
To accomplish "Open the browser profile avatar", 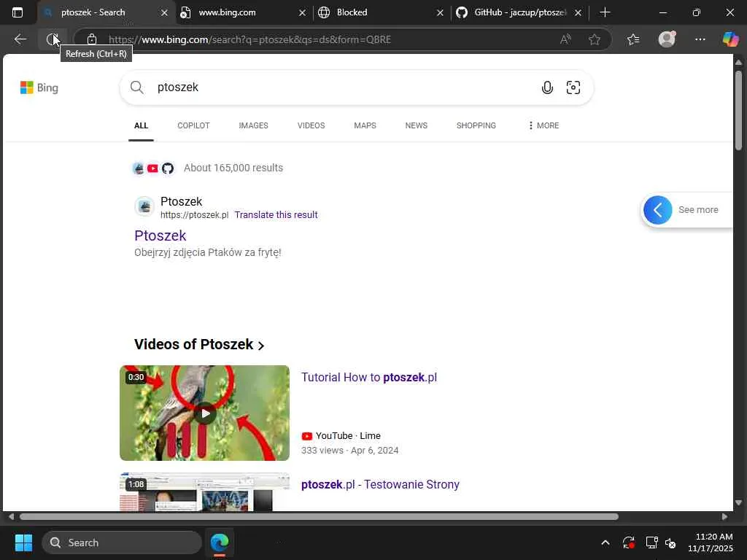I will tap(667, 39).
